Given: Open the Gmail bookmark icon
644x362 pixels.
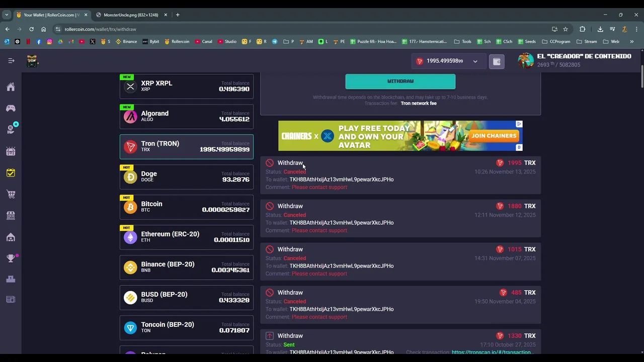Looking at the screenshot, I should [71, 41].
